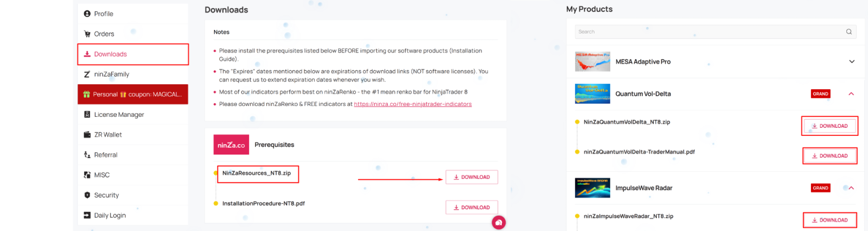
Task: Click the Referral people icon
Action: point(87,154)
